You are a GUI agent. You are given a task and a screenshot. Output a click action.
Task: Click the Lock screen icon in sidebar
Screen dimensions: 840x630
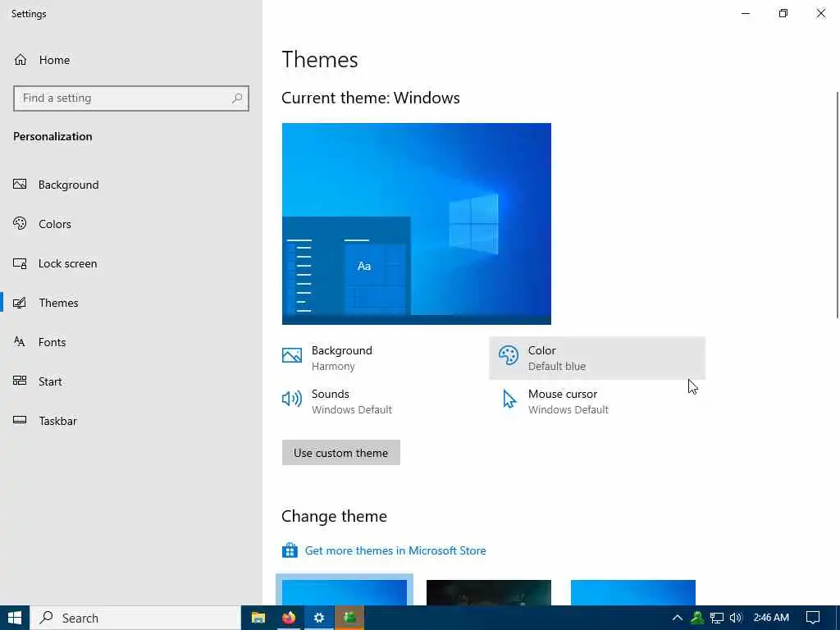20,263
